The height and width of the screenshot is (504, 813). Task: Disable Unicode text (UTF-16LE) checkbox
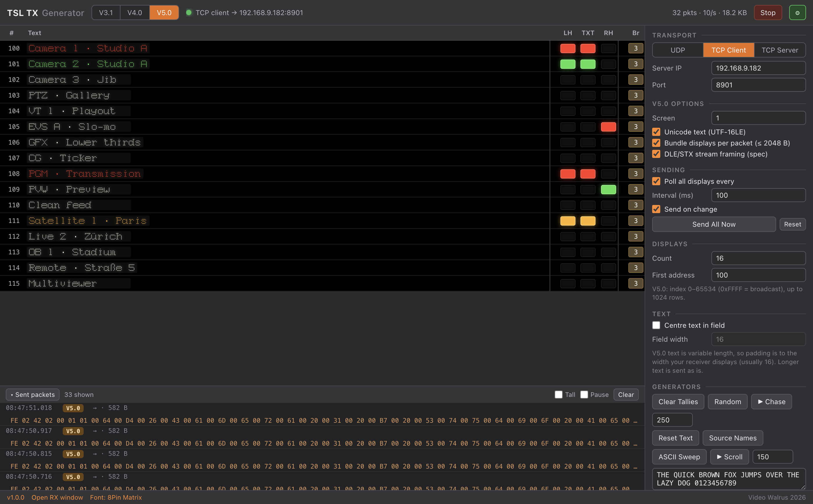(x=656, y=132)
